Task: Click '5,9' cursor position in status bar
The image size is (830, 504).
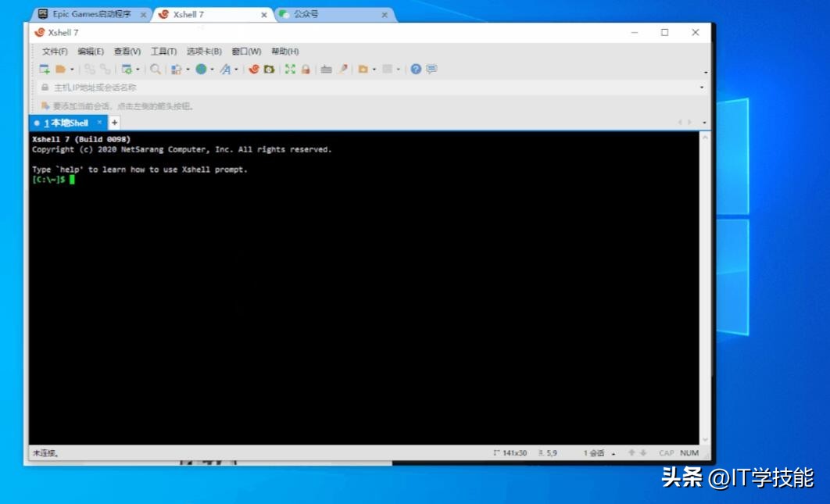Action: click(552, 453)
